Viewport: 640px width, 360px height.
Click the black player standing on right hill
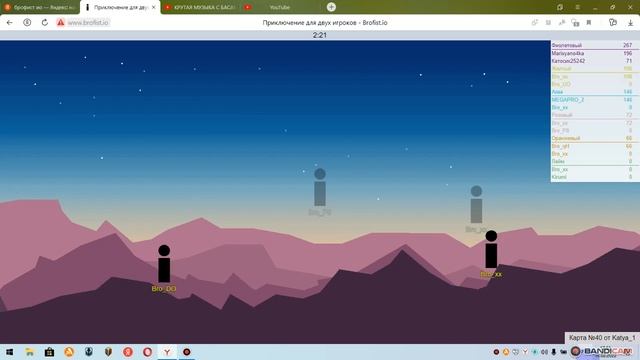[491, 249]
